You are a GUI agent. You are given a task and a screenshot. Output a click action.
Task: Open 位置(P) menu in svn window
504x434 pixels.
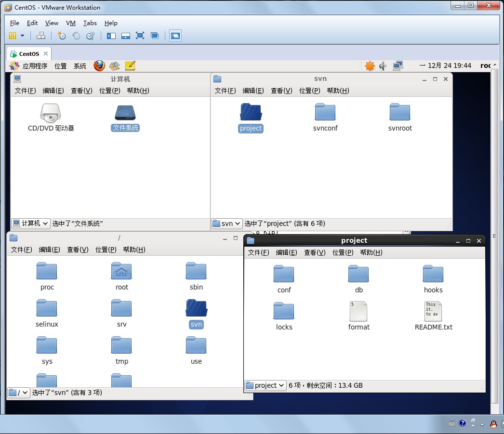(309, 91)
